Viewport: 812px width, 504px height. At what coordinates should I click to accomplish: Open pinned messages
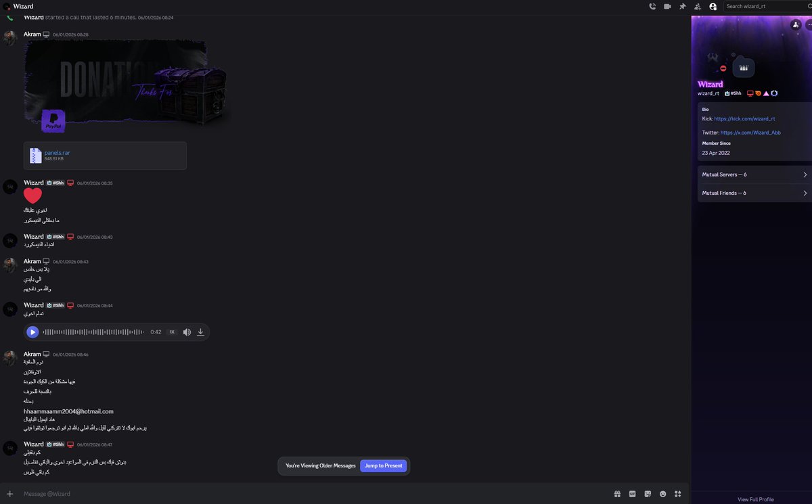[x=683, y=6]
